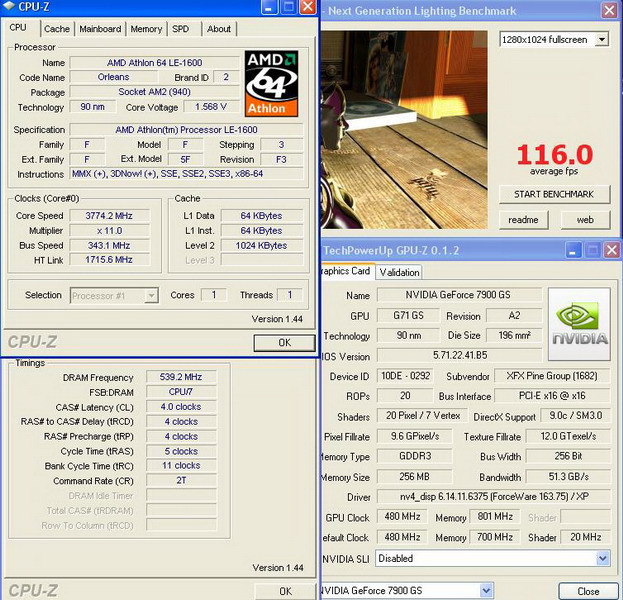The width and height of the screenshot is (623, 600).
Task: Select the Graphics Card tab in GPU-Z
Action: (346, 271)
